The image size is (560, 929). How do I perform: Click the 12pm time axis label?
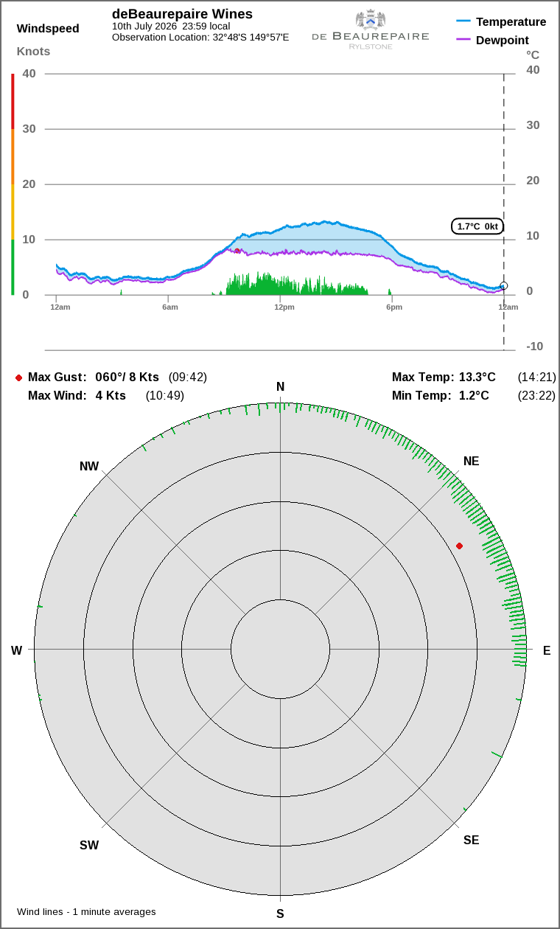point(284,307)
